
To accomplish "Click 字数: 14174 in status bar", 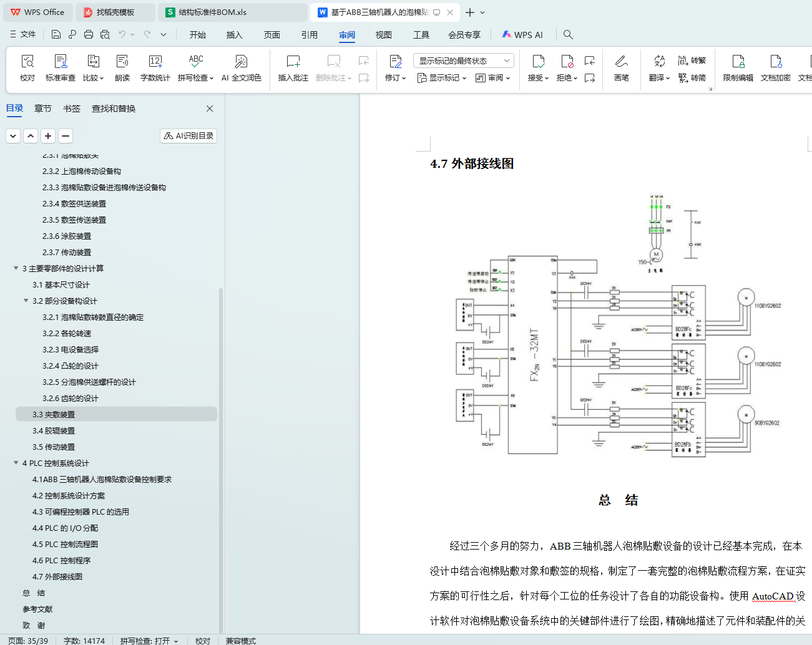I will pos(84,641).
